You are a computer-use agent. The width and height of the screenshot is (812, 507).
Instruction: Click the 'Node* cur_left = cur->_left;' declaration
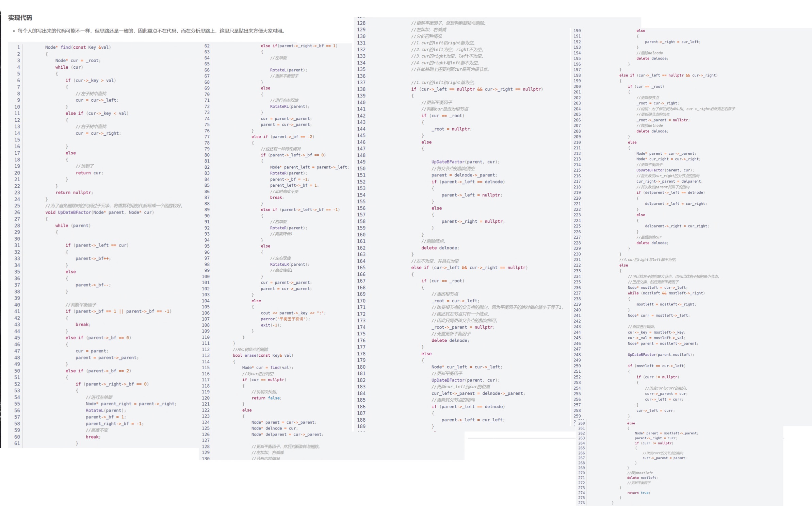coord(467,367)
